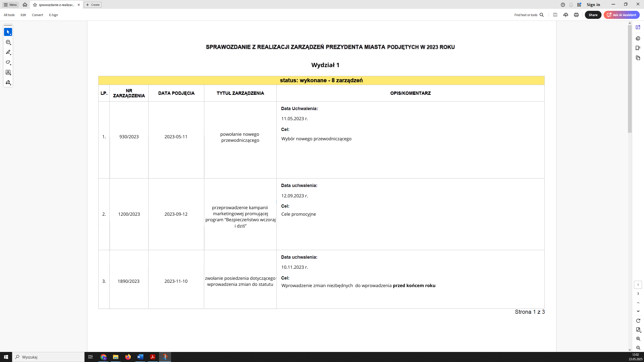
Task: Go to previous page arrow
Action: [x=638, y=303]
